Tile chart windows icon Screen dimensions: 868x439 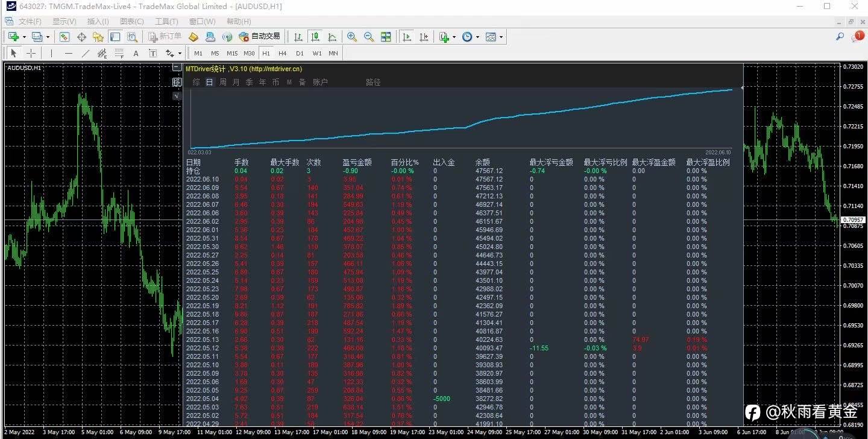pos(386,37)
